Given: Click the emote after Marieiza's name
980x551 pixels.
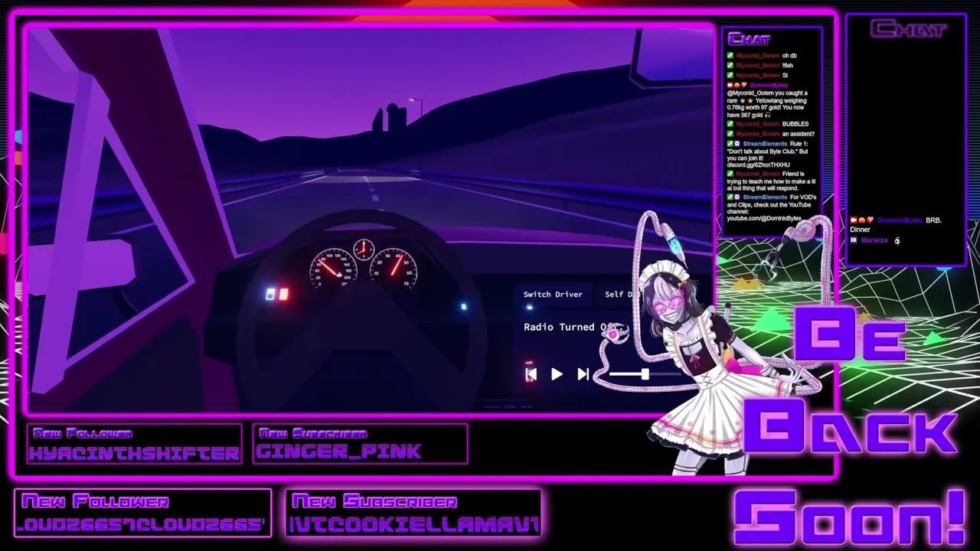Looking at the screenshot, I should click(x=897, y=240).
